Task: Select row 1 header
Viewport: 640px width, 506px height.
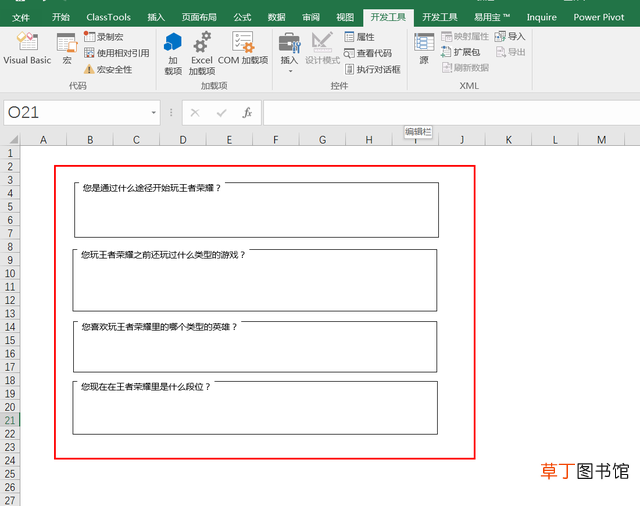Action: click(x=10, y=153)
